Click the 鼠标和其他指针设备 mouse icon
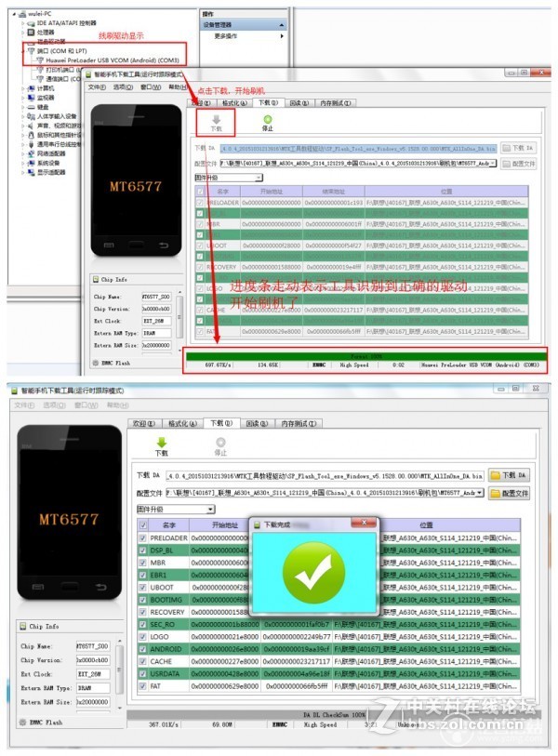Image resolution: width=558 pixels, height=756 pixels. pyautogui.click(x=32, y=135)
